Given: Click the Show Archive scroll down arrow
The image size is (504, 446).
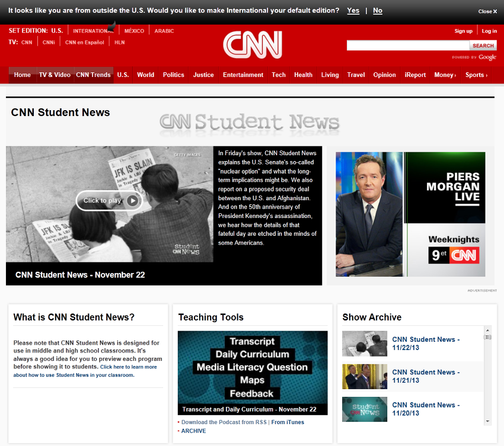Looking at the screenshot, I should 487,421.
